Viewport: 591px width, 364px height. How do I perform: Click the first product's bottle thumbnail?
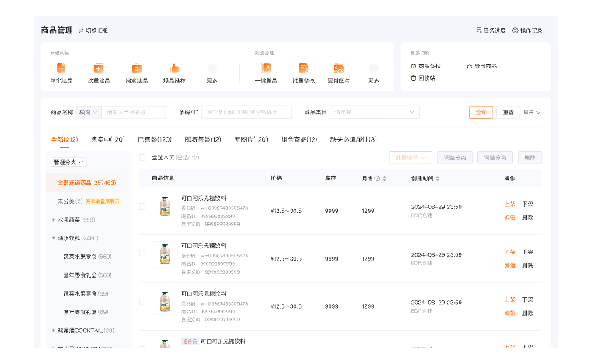tap(165, 206)
